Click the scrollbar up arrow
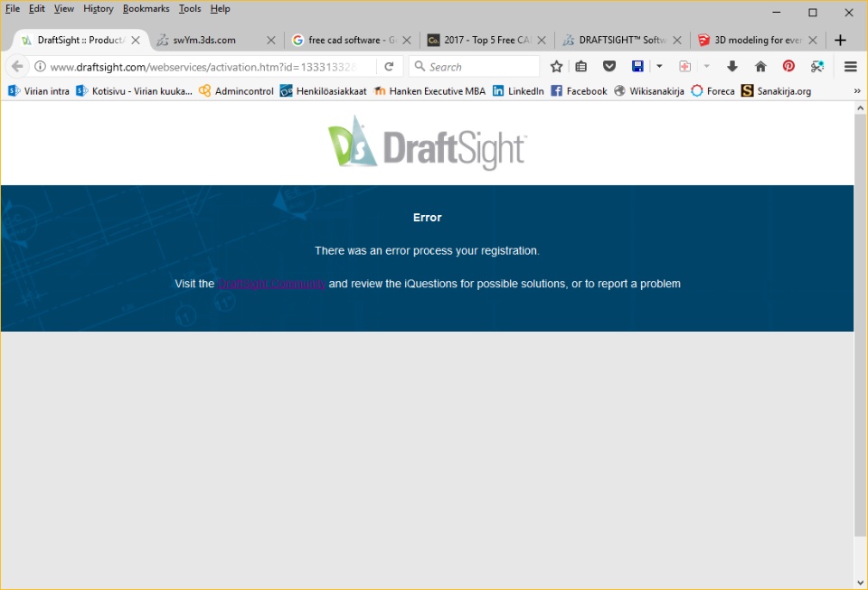Viewport: 868px width, 590px height. (x=860, y=108)
